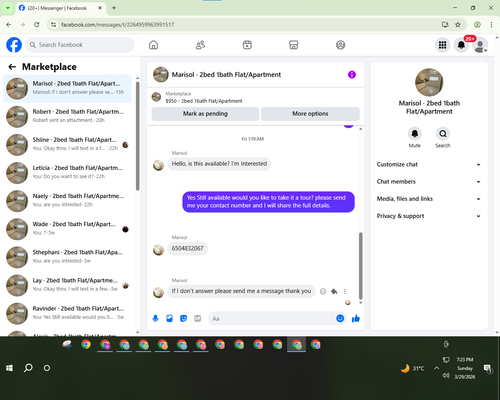Open the Groups icon in top nav
Viewport: 500px width, 400px height.
[340, 45]
